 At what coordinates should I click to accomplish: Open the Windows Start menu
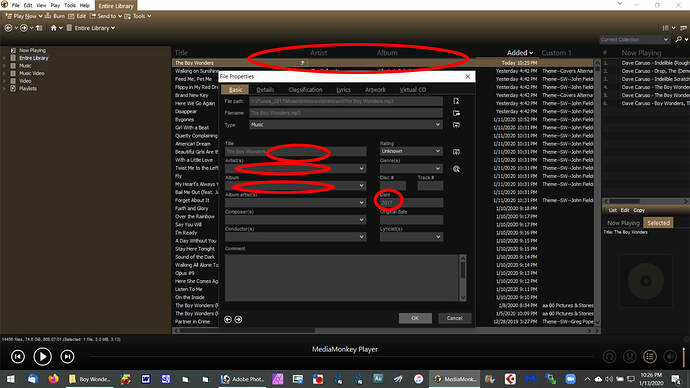tap(11, 379)
